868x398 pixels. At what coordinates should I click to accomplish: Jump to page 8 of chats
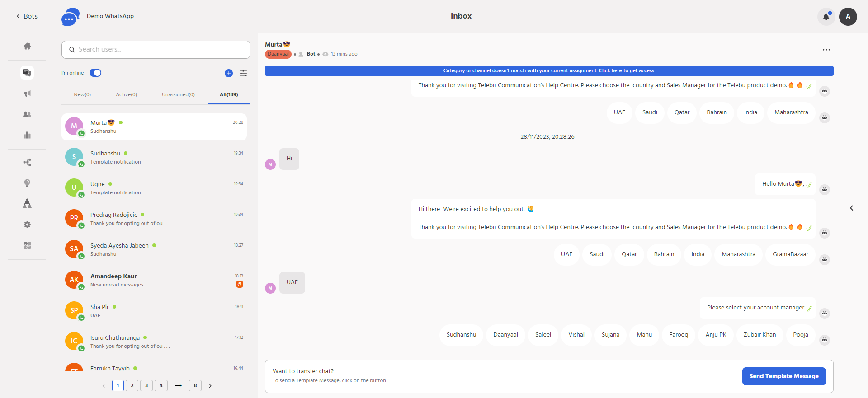(195, 385)
